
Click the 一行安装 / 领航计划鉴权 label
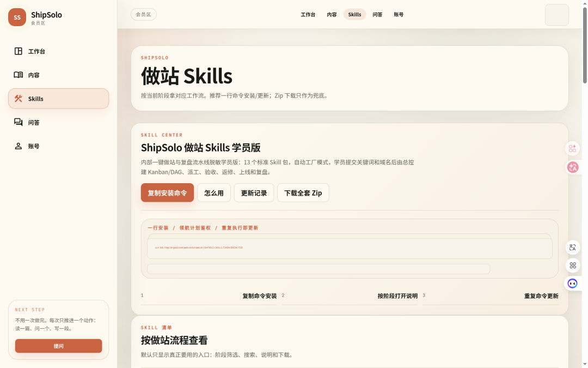pos(203,228)
